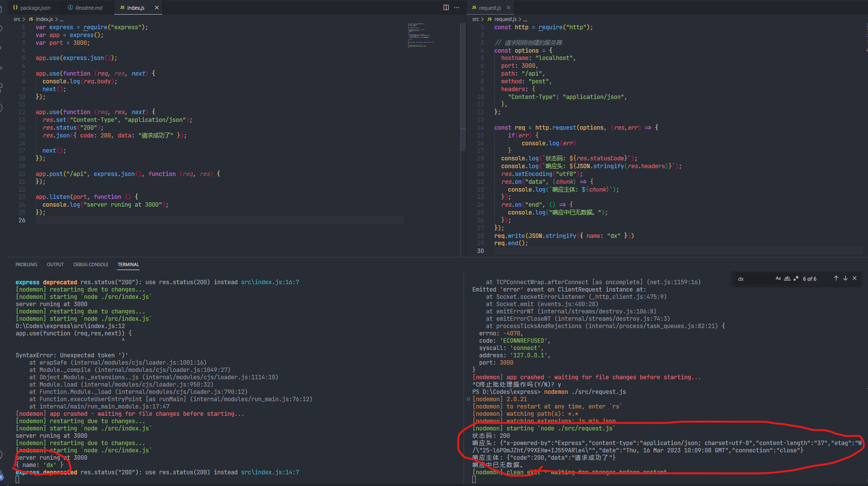Click 'method: "post"' in request.js
Screen dimensions: 868x486
click(526, 81)
